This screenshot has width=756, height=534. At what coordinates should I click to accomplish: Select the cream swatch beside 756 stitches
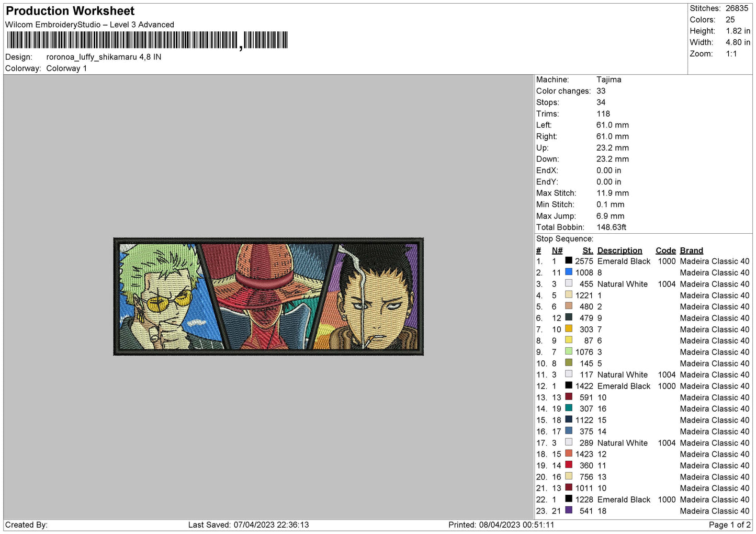[569, 476]
